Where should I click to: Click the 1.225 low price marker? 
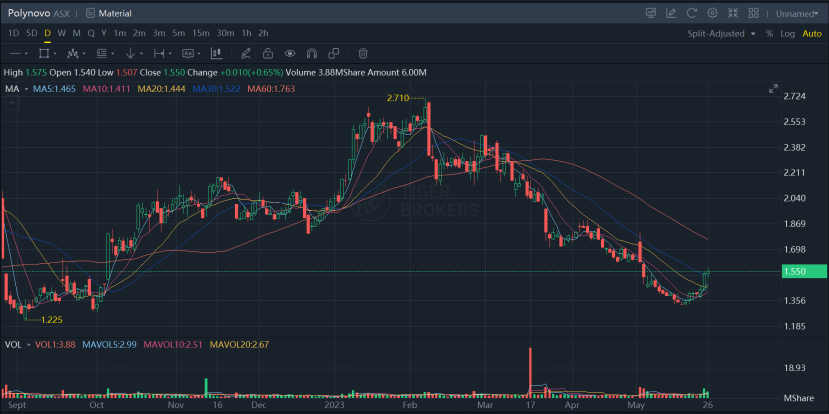[51, 320]
